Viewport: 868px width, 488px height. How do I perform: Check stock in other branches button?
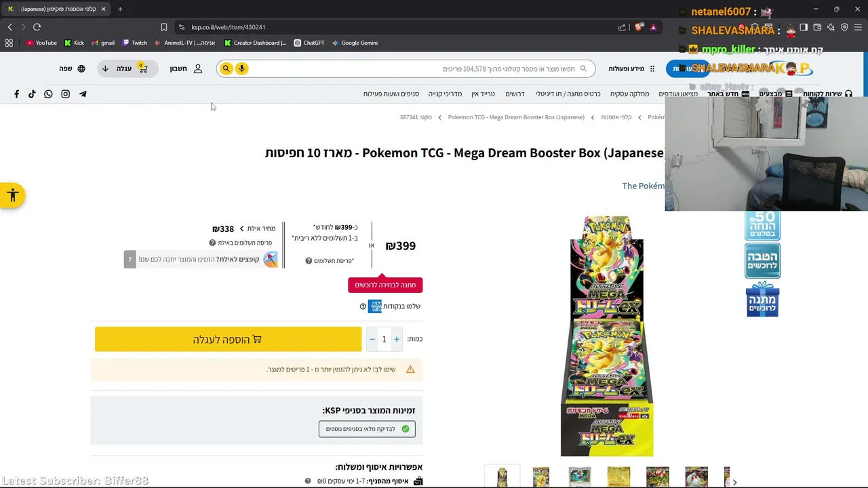point(367,429)
